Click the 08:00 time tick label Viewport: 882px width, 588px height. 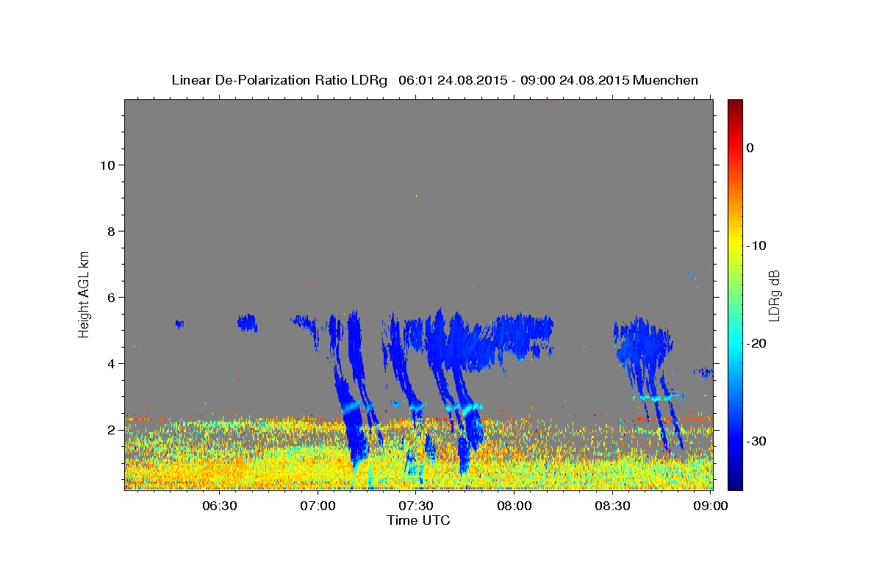(514, 506)
